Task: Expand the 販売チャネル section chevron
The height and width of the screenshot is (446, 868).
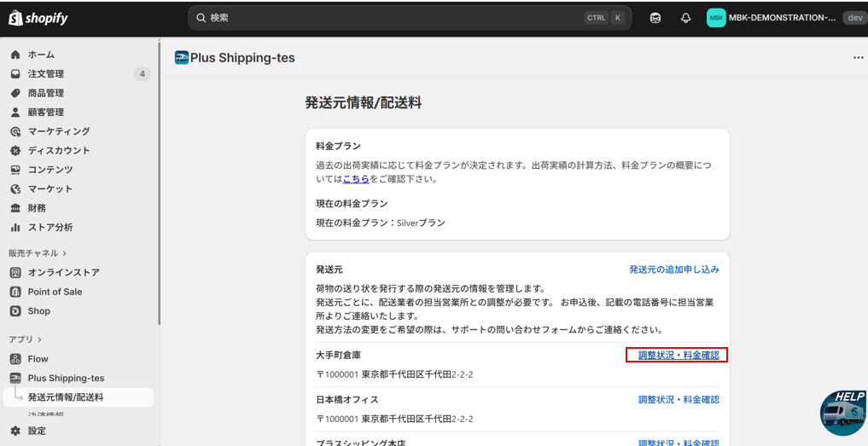Action: click(65, 253)
